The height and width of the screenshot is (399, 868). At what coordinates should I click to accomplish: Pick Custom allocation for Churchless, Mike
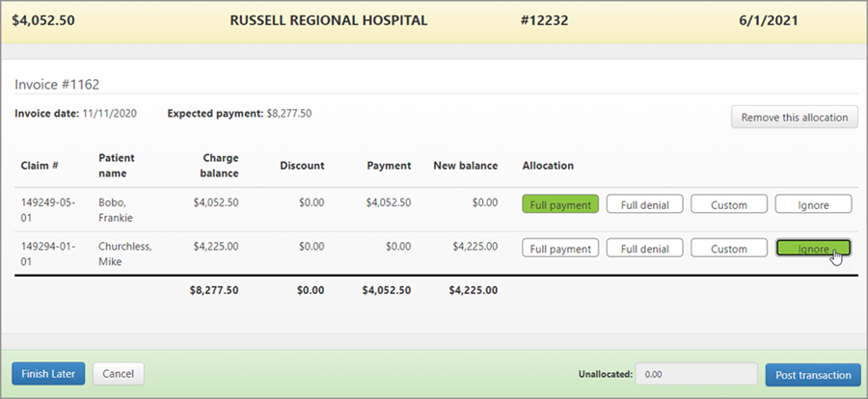pyautogui.click(x=729, y=249)
